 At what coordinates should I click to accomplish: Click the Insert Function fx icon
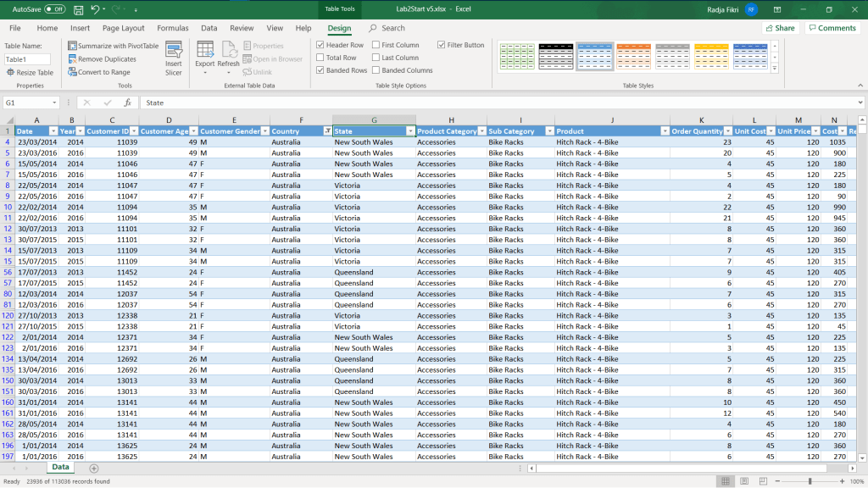127,103
